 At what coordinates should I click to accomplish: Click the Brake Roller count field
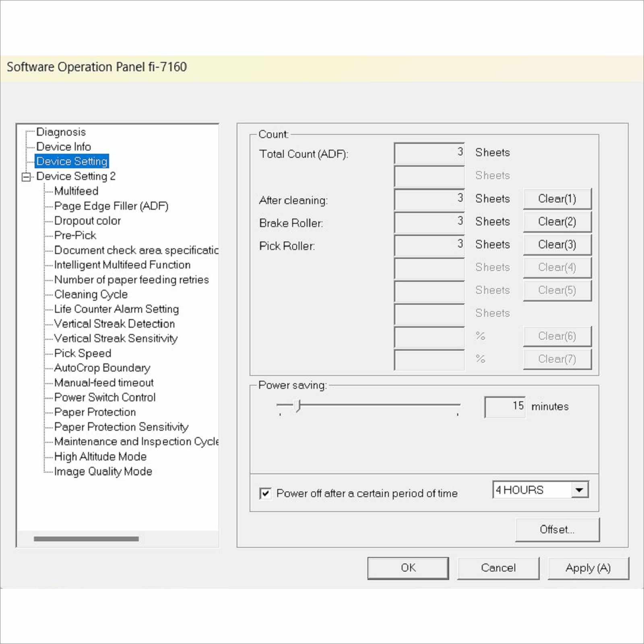(429, 222)
